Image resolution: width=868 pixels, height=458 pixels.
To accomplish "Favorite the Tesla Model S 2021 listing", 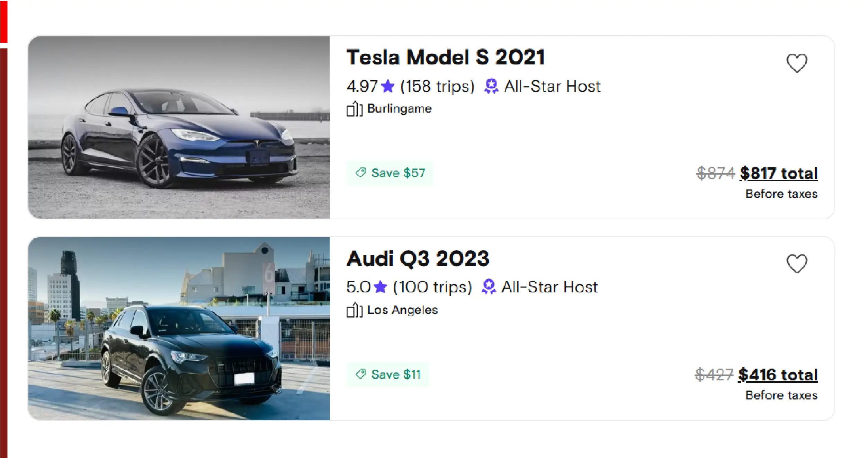I will pos(797,63).
